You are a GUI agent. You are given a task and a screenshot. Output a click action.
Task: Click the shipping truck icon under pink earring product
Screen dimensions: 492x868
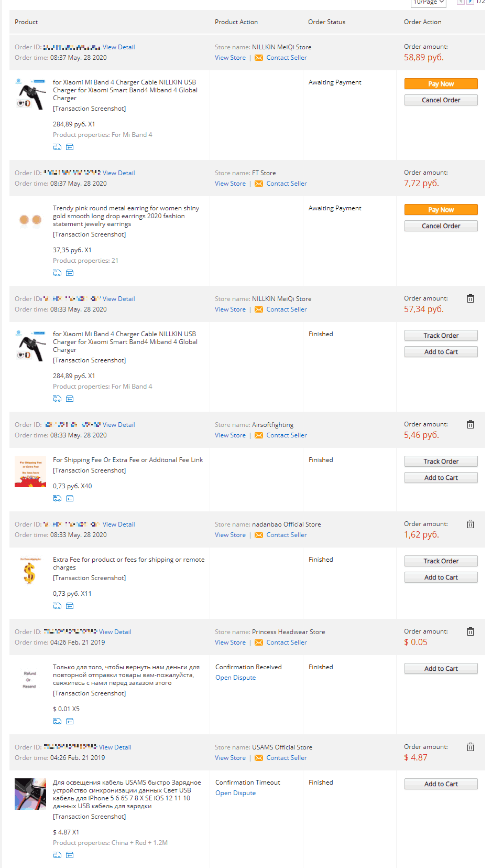pos(57,273)
